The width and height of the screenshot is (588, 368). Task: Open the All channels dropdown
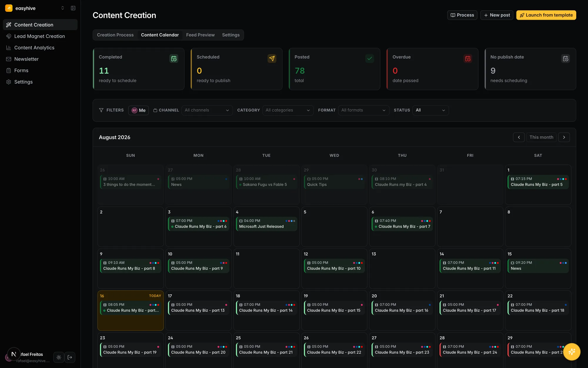207,110
